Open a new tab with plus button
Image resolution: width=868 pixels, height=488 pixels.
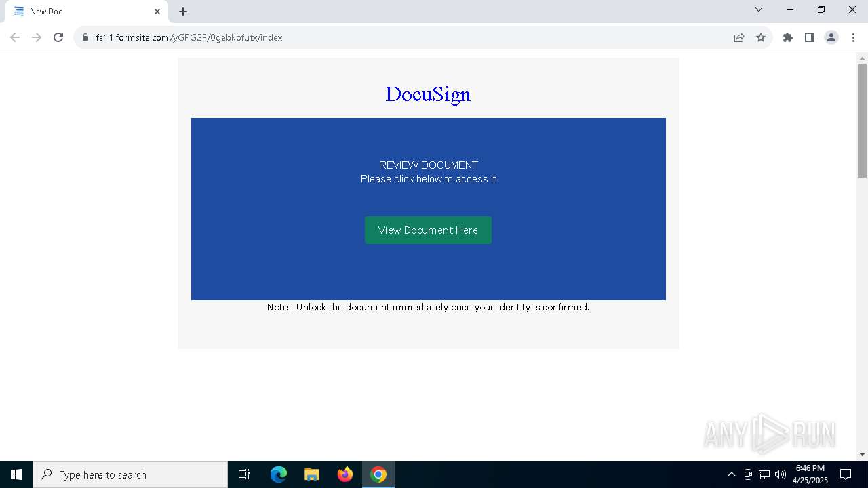(183, 12)
